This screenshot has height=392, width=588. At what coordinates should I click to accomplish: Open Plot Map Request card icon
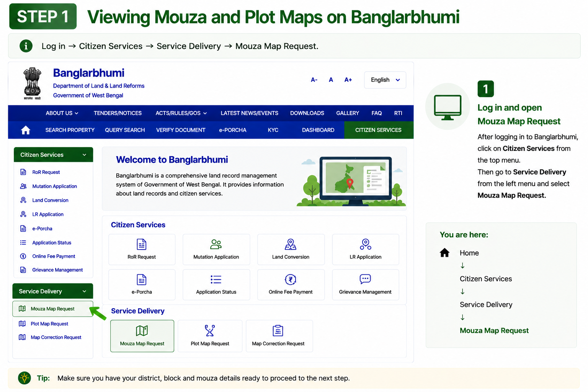pos(210,330)
